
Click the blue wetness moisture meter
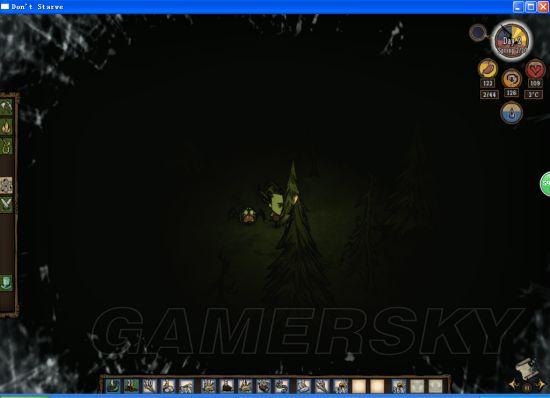512,113
